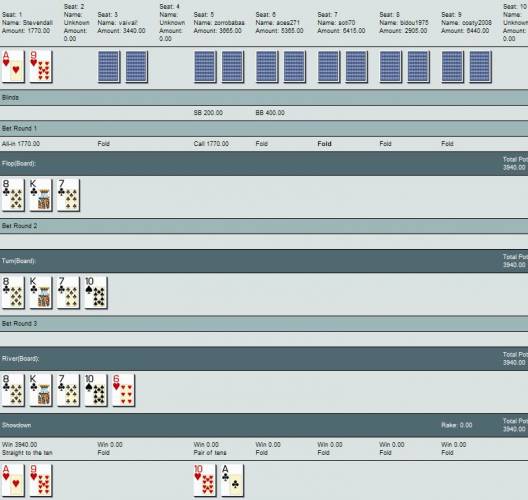Screen dimensions: 528x500
Task: Click the Six of hearts river card
Action: coord(124,390)
